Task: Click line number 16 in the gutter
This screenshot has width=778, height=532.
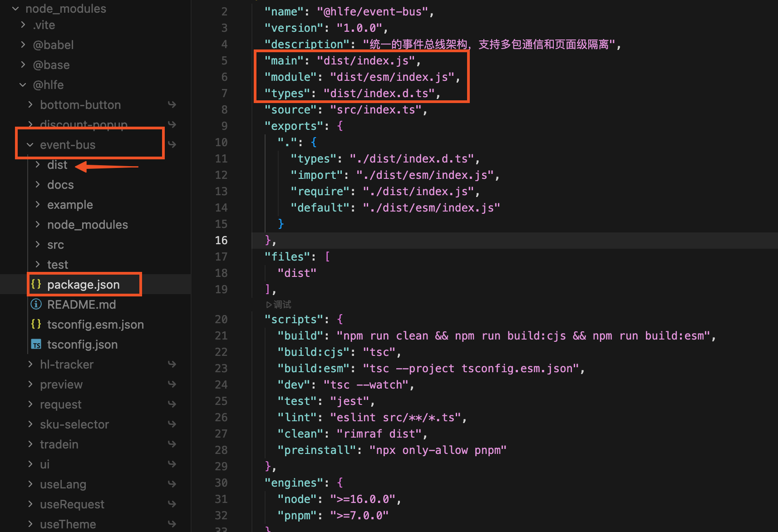Action: point(221,240)
